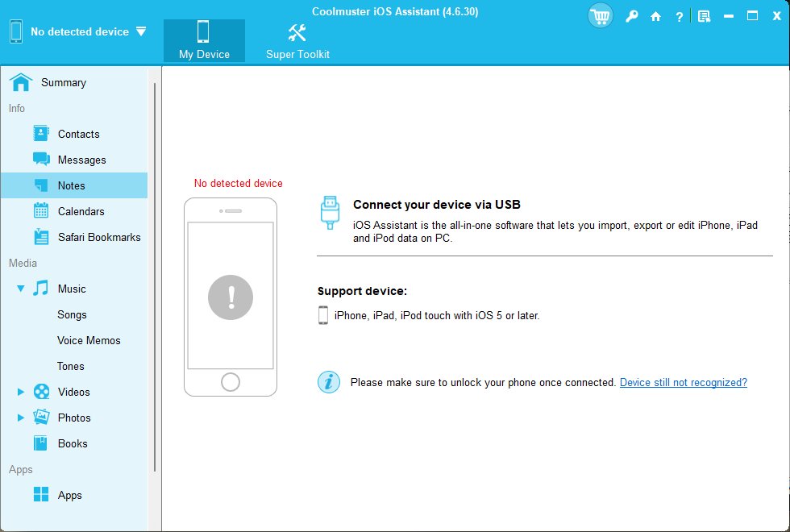Click the Photos picture icon
The image size is (790, 532).
click(41, 418)
